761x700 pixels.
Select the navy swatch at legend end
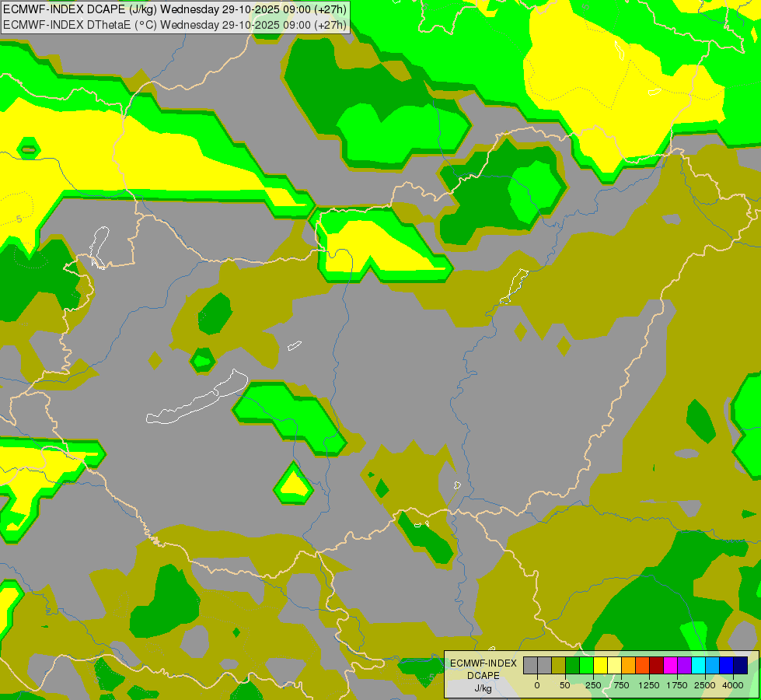740,665
